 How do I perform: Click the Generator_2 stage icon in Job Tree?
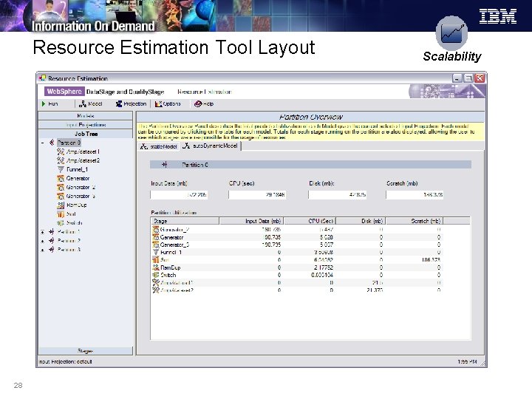point(61,187)
